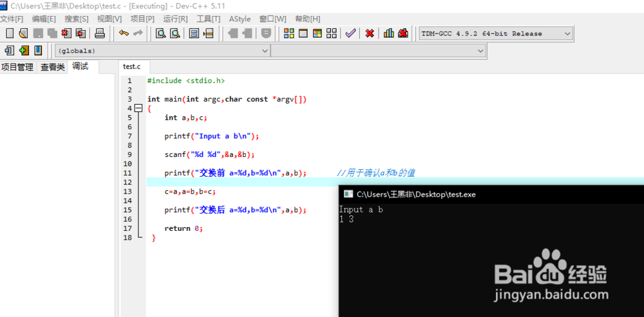
Task: Create a new source file
Action: tap(10, 33)
